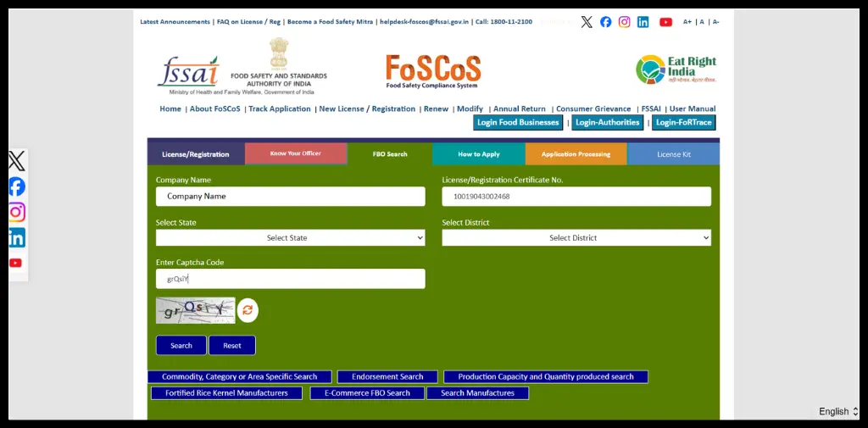Open the User Manual menu item

click(x=693, y=108)
